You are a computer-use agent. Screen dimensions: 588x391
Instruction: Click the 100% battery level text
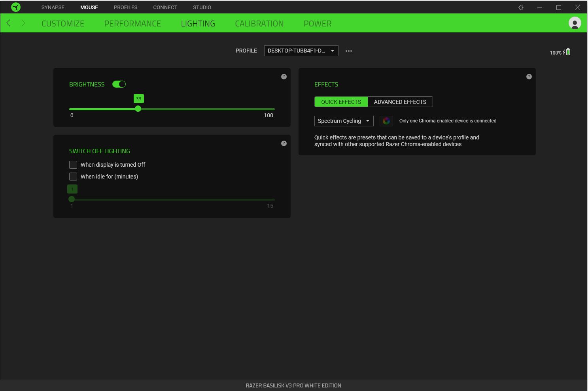pos(556,53)
